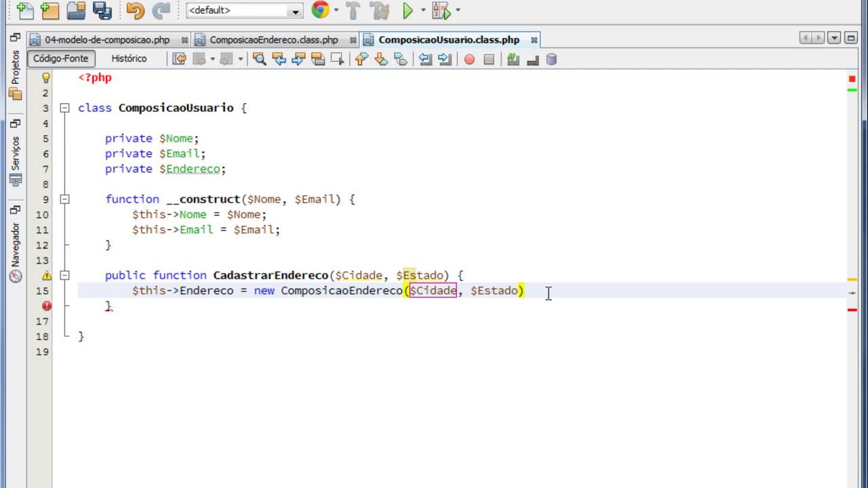Save all files with the disks icon
Screen dimensions: 868x488
click(102, 10)
